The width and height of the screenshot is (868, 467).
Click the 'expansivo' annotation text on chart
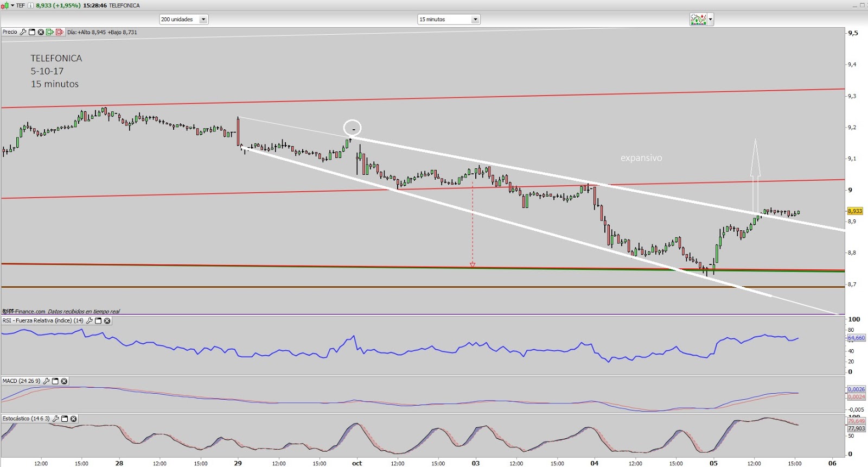[641, 158]
